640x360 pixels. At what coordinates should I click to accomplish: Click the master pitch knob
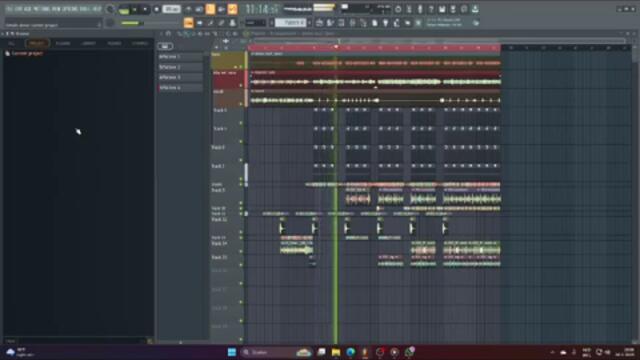(x=110, y=23)
